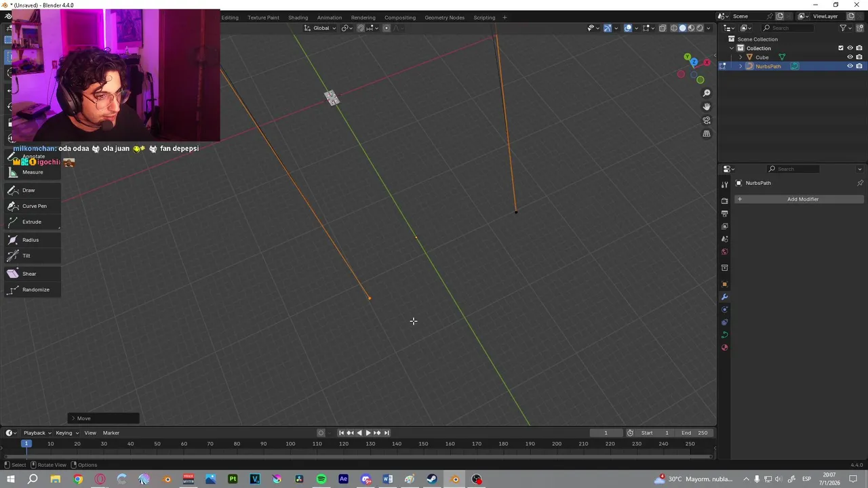This screenshot has width=868, height=488.
Task: Open the Playback dropdown in timeline
Action: click(37, 433)
